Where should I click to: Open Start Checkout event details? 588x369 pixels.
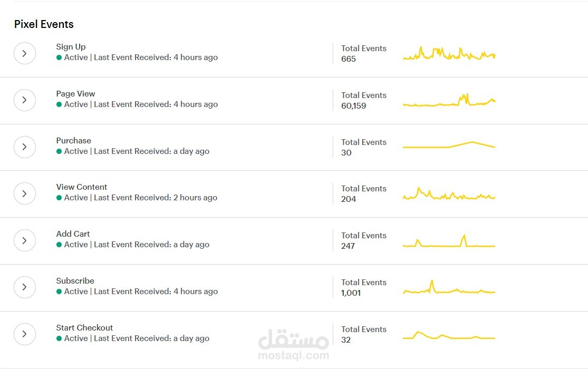tap(25, 334)
